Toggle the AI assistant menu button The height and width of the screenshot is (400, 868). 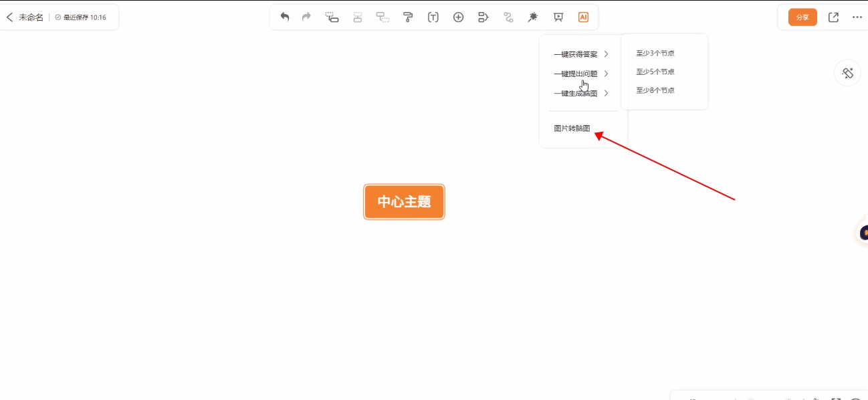[583, 17]
